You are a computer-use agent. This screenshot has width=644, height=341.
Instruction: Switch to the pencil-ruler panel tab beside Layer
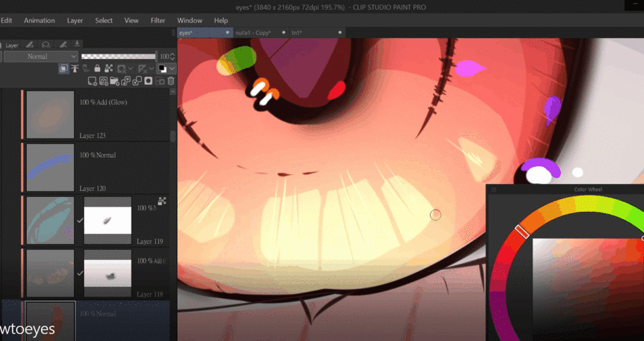tap(30, 44)
